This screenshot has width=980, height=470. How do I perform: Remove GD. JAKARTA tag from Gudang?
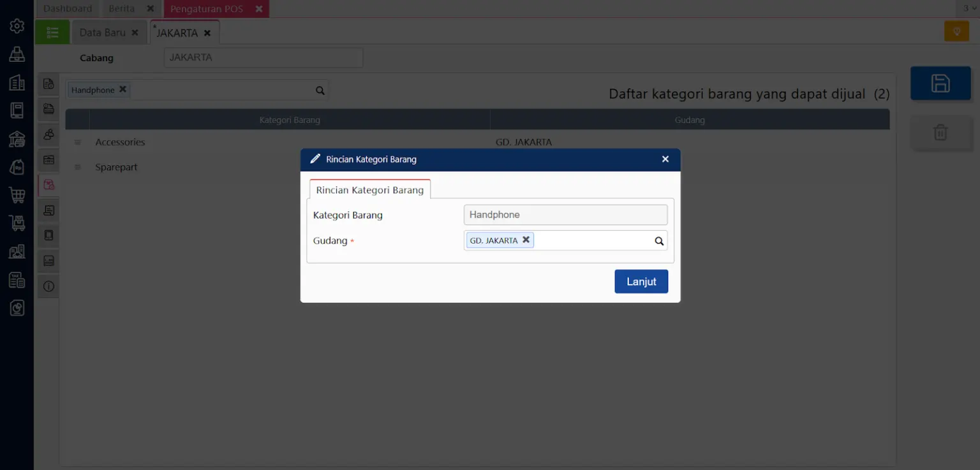526,240
